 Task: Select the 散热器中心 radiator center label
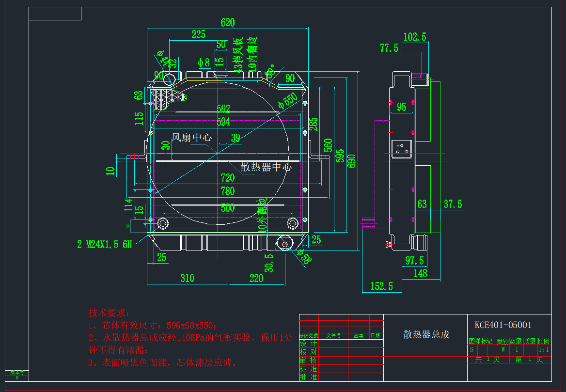click(266, 167)
